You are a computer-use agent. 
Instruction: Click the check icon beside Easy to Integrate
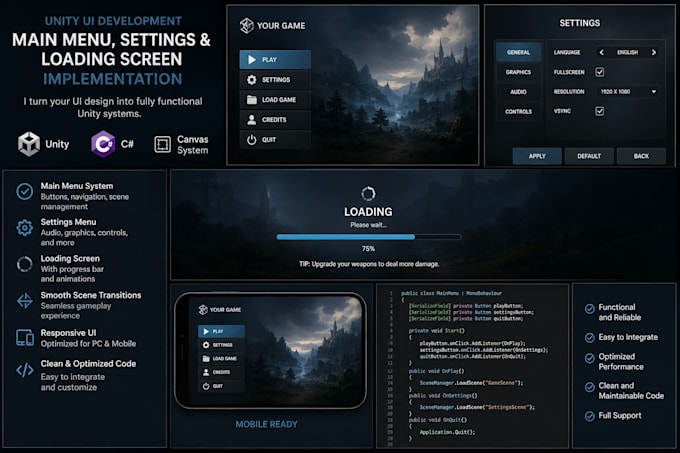[x=590, y=338]
